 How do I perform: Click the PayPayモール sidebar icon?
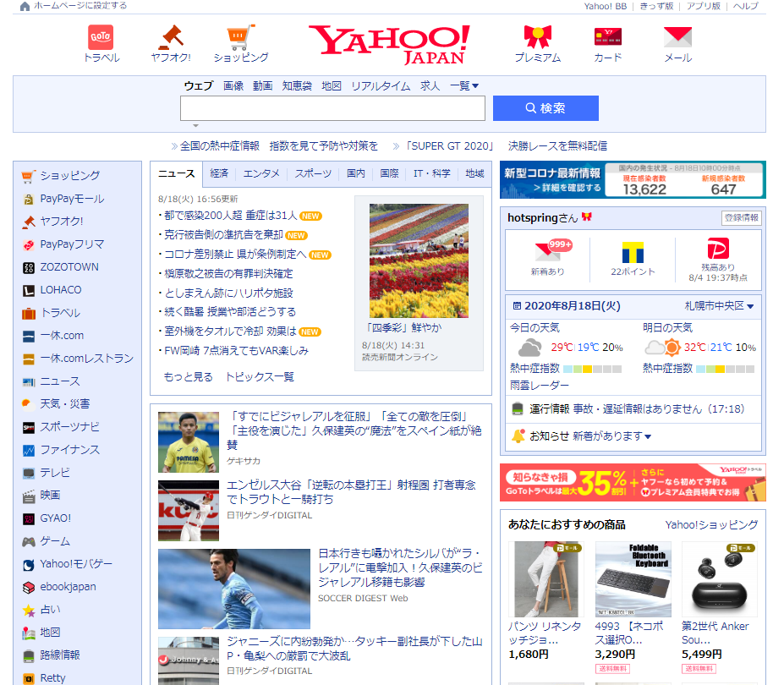point(29,199)
